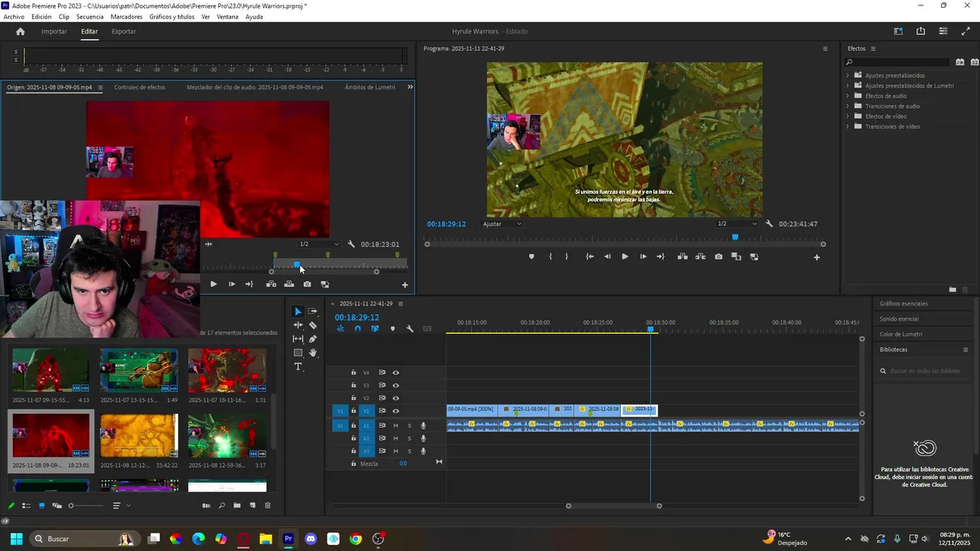Open Sonido esencial panel
Image resolution: width=980 pixels, height=551 pixels.
tap(899, 319)
